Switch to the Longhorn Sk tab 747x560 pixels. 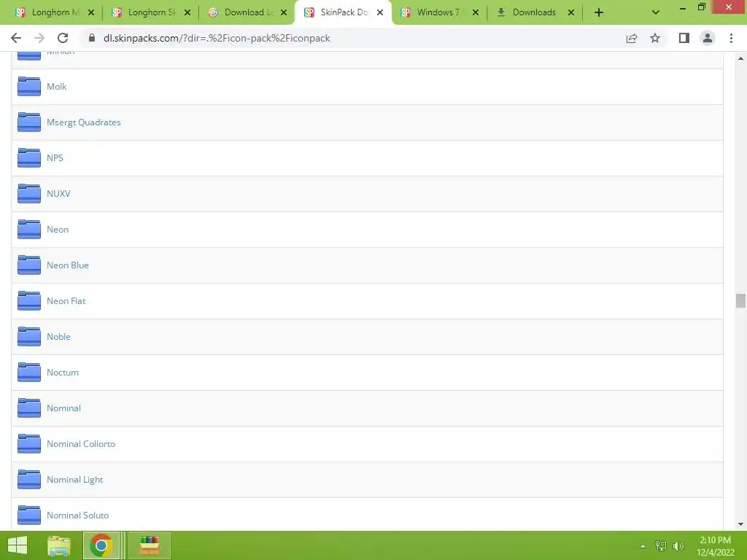coord(150,12)
